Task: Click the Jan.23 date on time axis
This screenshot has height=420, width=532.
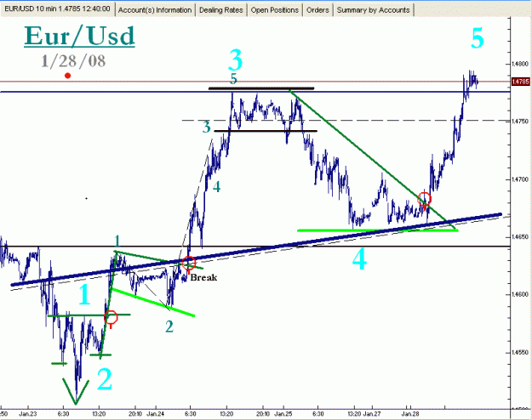Action: tap(28, 414)
